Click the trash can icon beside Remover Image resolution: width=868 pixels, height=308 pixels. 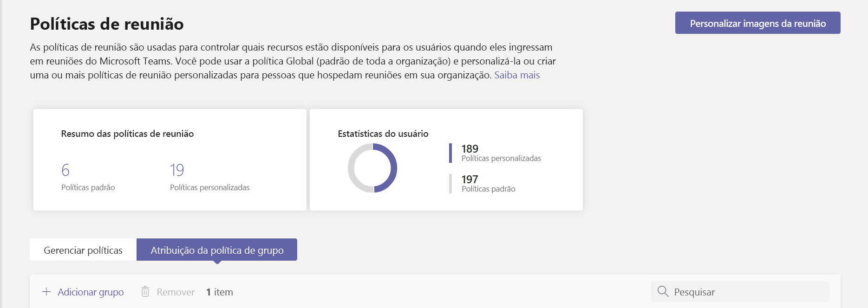145,292
